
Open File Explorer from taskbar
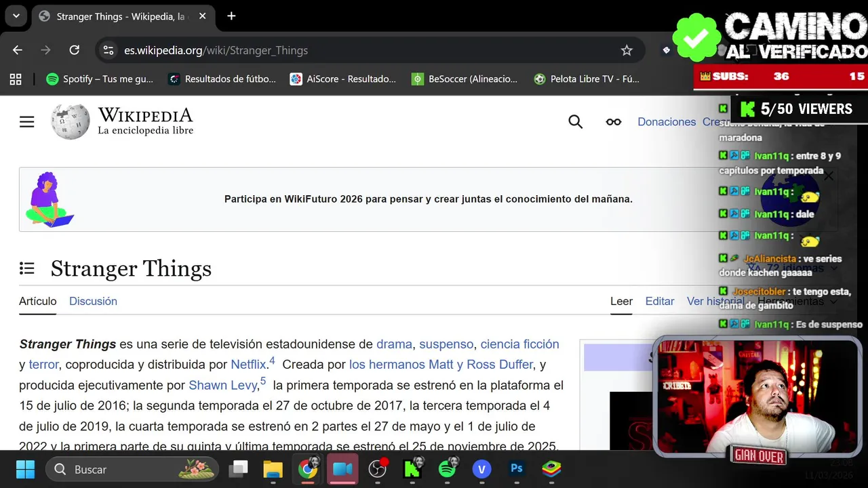273,469
